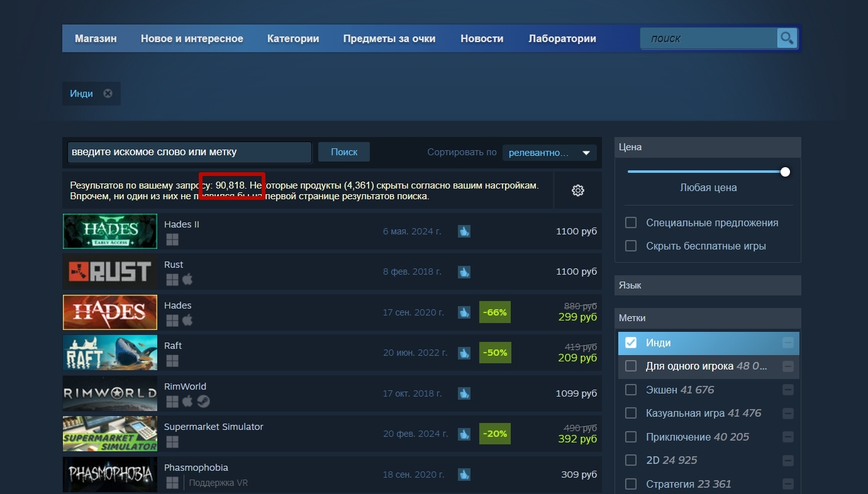The width and height of the screenshot is (868, 494).
Task: Click the review thumb icon for Phasmophobia
Action: coord(464,475)
